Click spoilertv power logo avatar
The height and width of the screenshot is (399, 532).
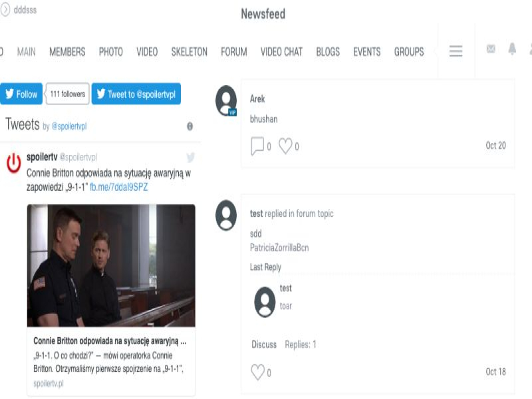[x=13, y=163]
